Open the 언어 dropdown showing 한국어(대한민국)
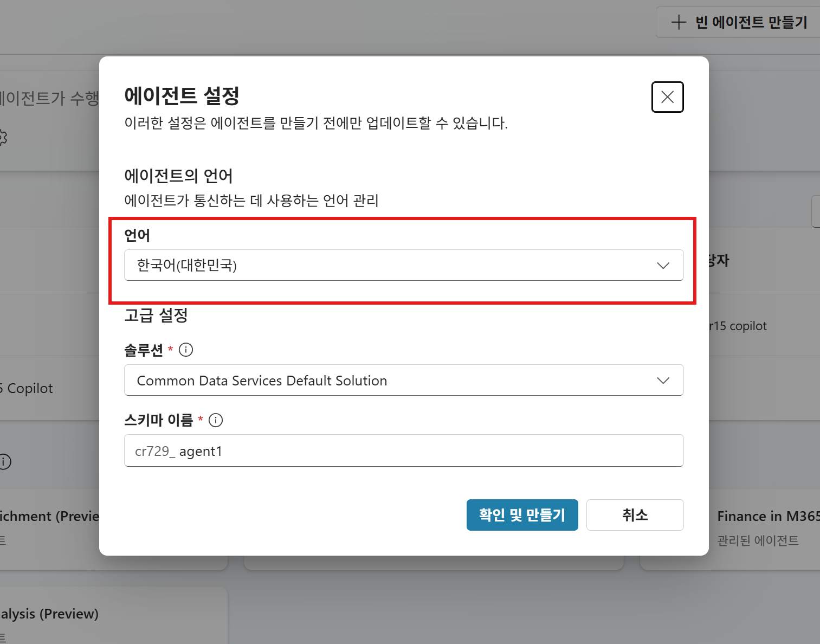Viewport: 820px width, 644px height. 404,265
